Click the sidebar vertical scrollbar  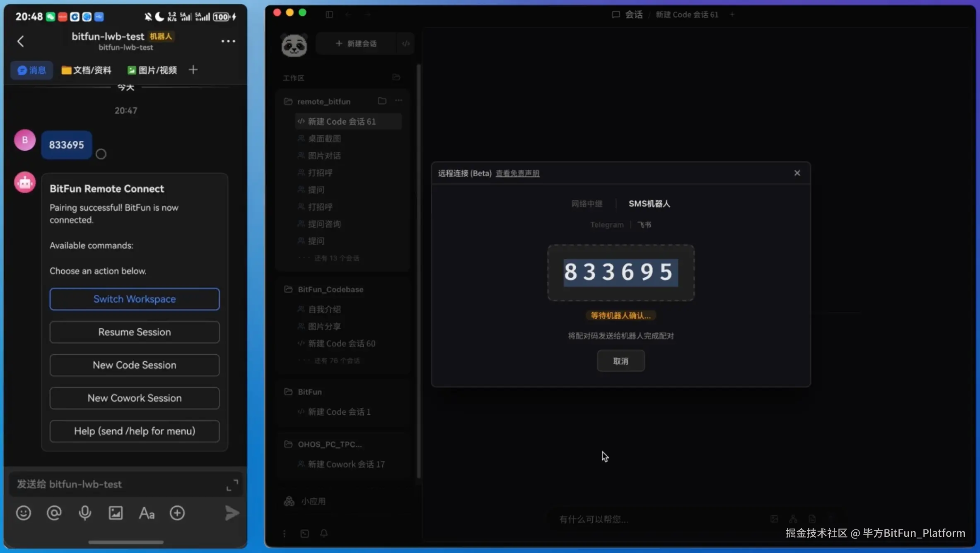[x=418, y=271]
